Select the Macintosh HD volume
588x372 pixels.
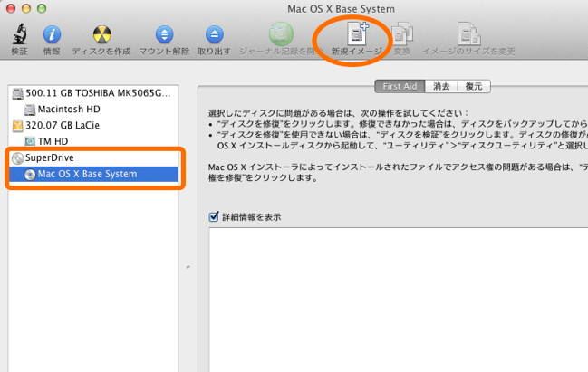pos(92,110)
